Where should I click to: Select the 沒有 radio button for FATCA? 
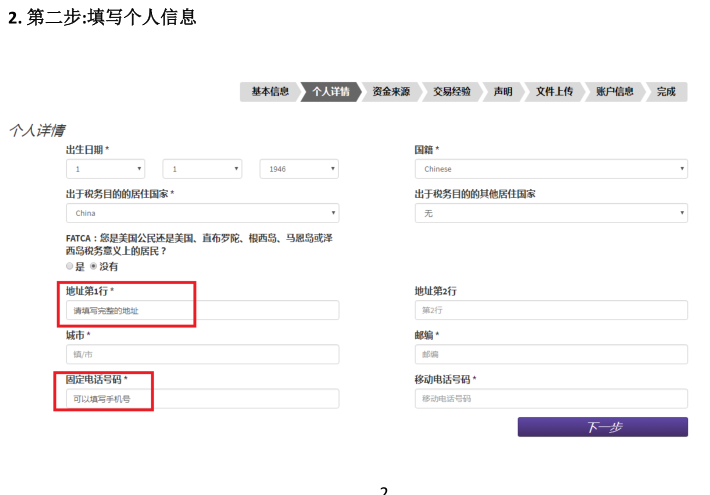pos(93,267)
